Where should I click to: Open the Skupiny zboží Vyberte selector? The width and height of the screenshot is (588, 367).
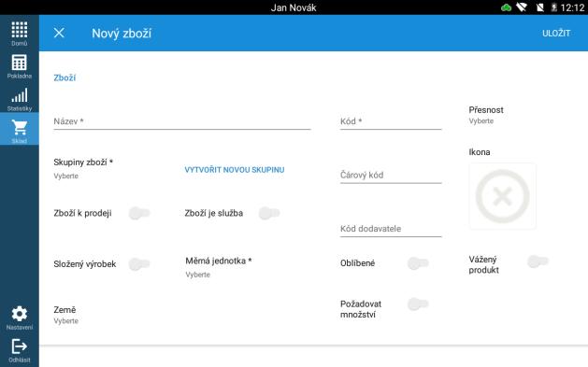coord(83,168)
